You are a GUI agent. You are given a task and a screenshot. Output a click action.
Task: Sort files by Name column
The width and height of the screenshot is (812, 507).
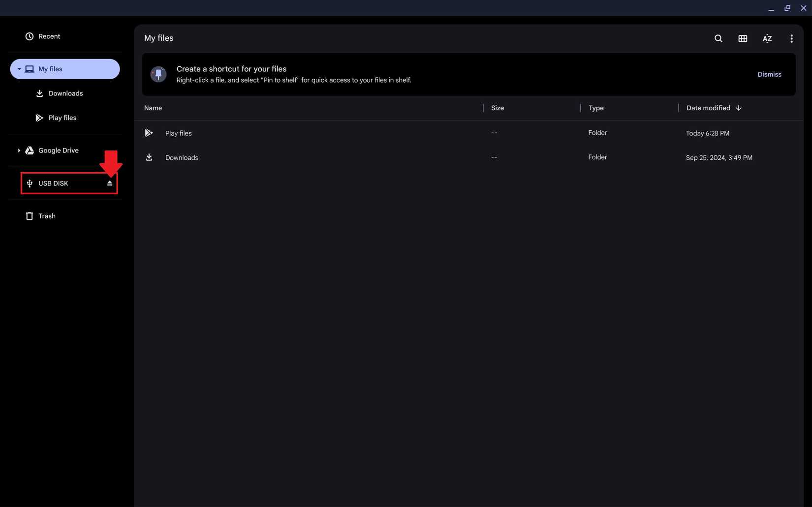(x=153, y=108)
